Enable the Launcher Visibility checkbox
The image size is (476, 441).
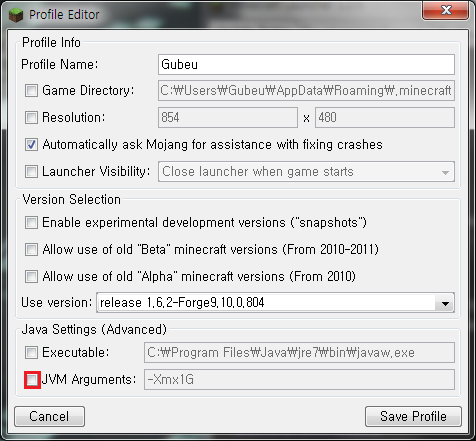31,171
